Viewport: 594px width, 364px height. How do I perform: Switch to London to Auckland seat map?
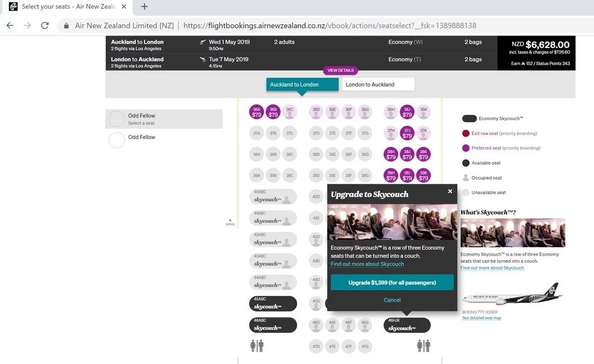coord(378,85)
